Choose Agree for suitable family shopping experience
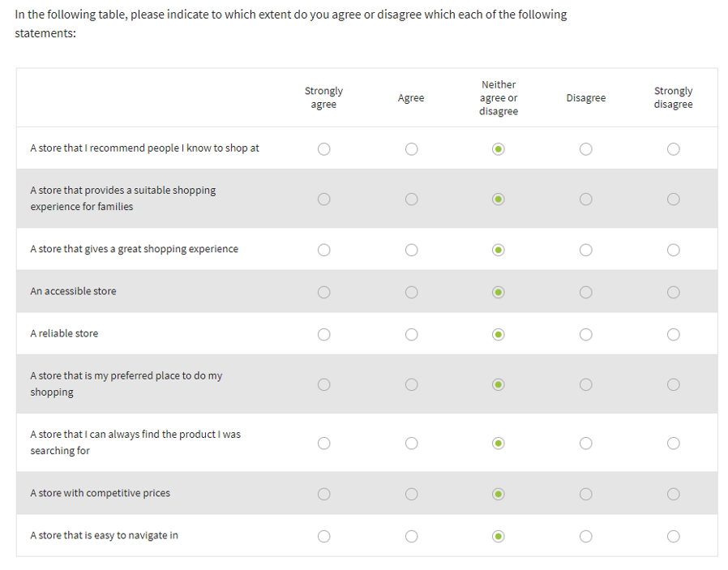 click(411, 199)
